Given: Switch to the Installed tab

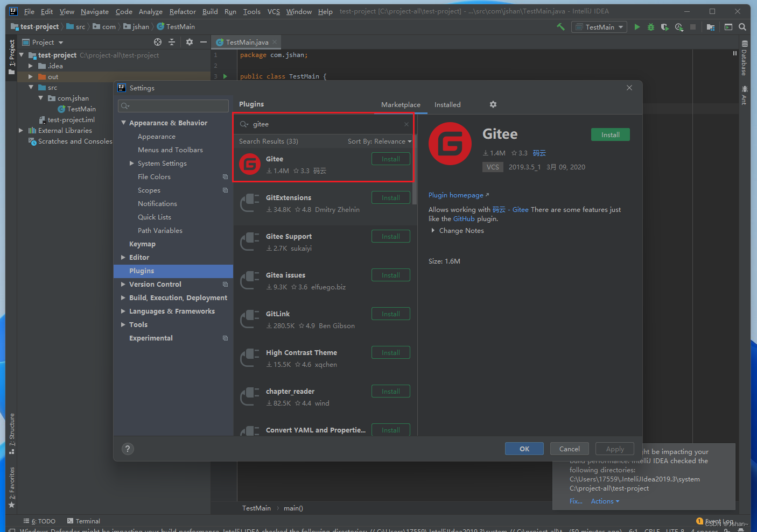Looking at the screenshot, I should (447, 104).
